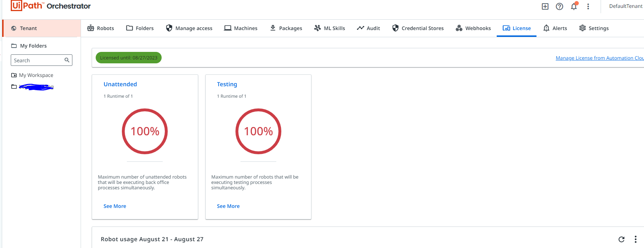This screenshot has height=248, width=644.
Task: Open the help question mark icon
Action: (559, 6)
